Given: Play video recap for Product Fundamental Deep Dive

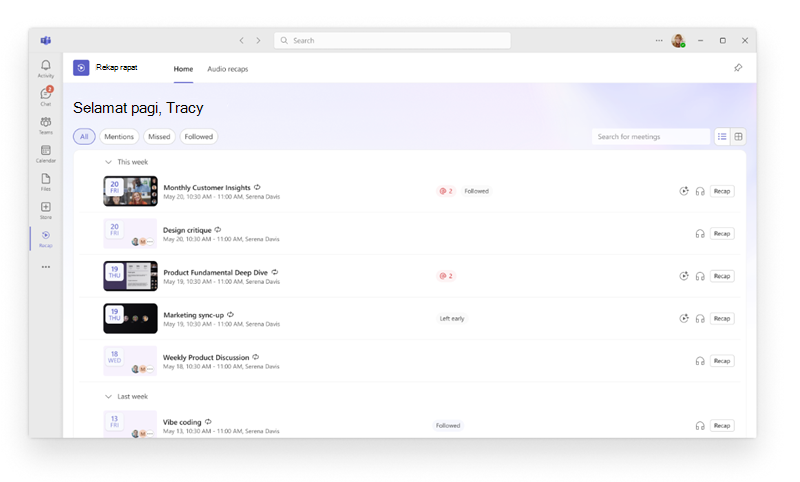Looking at the screenshot, I should tap(684, 276).
